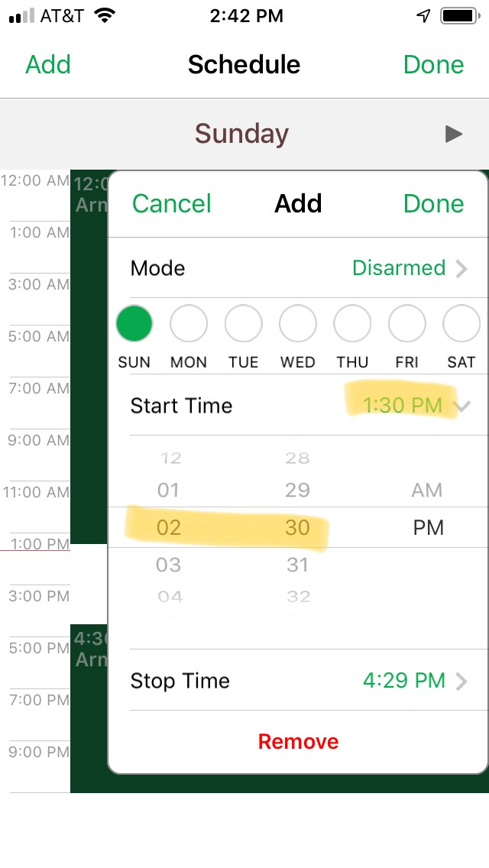Select the SAT day circle

[x=461, y=323]
